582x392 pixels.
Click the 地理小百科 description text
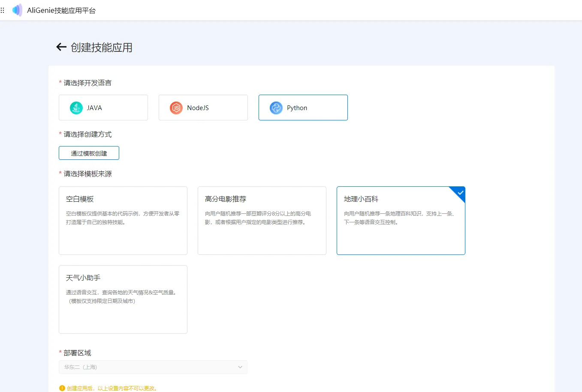(400, 218)
